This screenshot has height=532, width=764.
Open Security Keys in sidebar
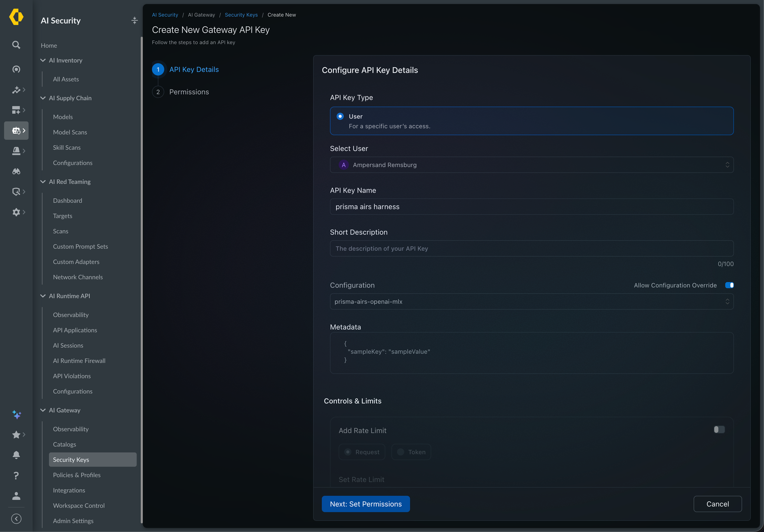(93, 460)
